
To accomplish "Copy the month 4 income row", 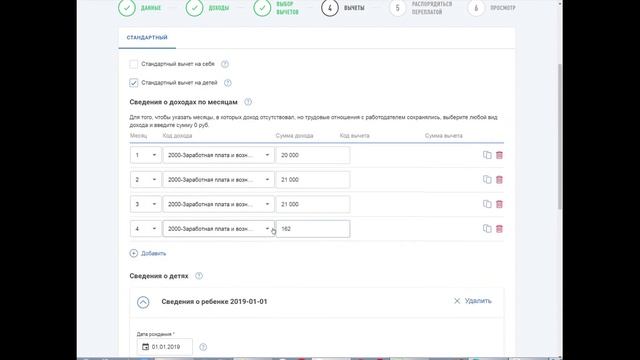I will pos(487,229).
